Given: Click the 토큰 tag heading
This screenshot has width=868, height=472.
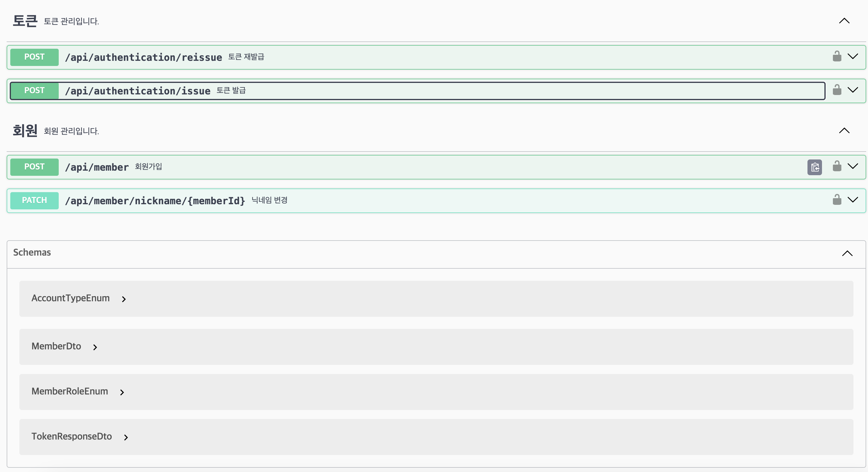Looking at the screenshot, I should (25, 21).
